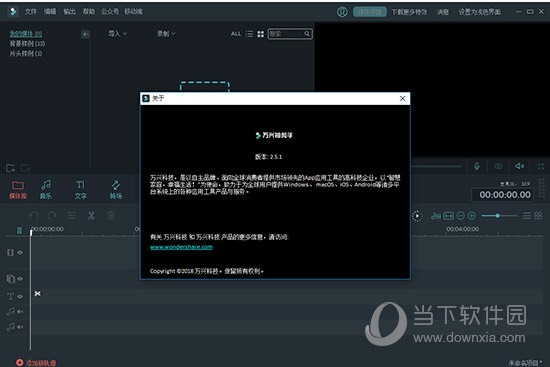The height and width of the screenshot is (367, 550).
Task: Switch to light color interface
Action: tap(479, 12)
